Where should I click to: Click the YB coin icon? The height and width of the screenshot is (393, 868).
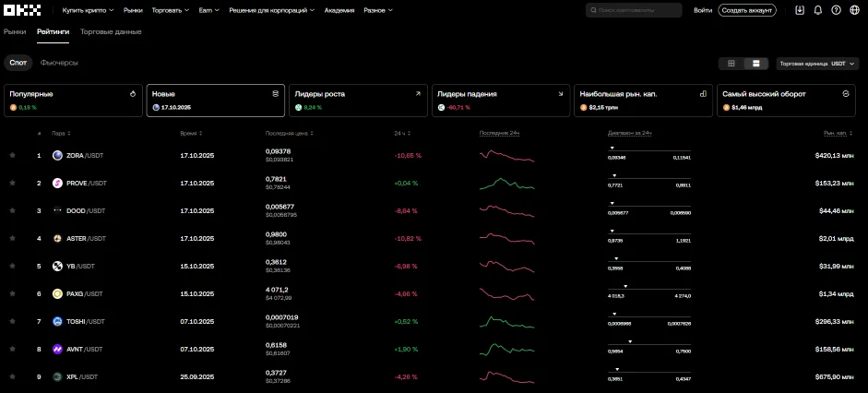click(57, 267)
